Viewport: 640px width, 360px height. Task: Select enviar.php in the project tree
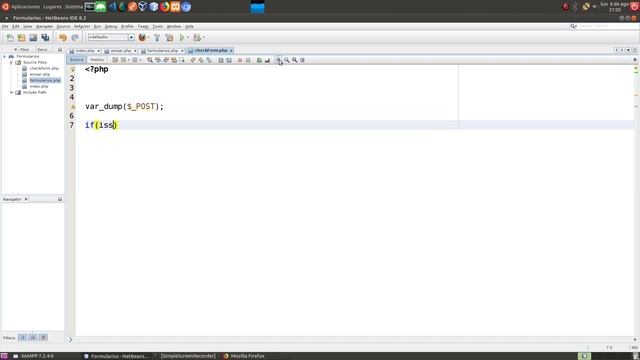tap(40, 74)
